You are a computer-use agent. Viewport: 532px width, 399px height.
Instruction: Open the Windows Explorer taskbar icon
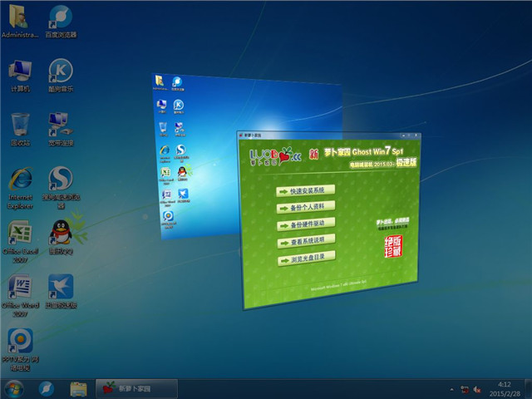(78, 389)
